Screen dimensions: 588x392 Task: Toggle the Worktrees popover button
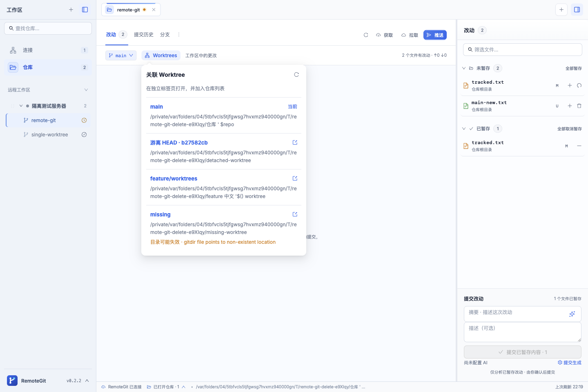pos(161,56)
